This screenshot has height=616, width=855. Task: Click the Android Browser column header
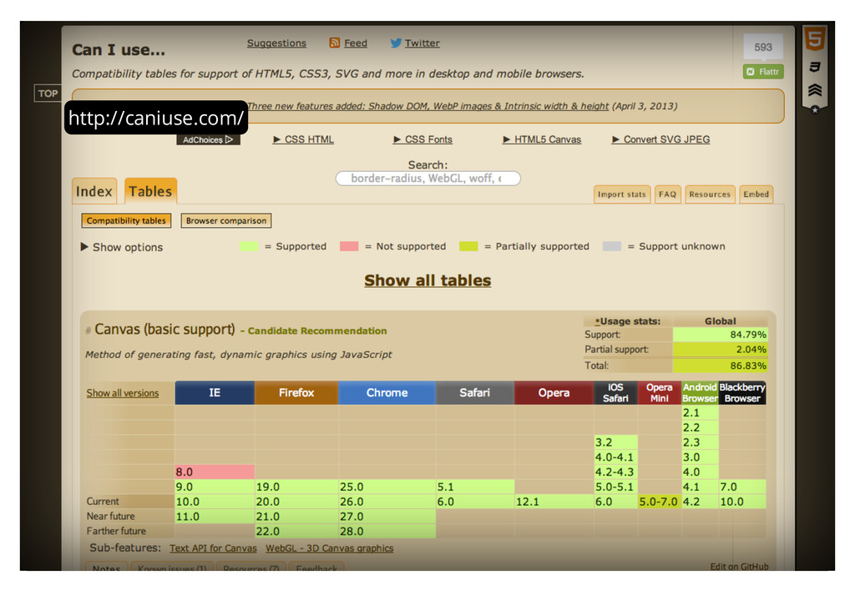[x=701, y=393]
